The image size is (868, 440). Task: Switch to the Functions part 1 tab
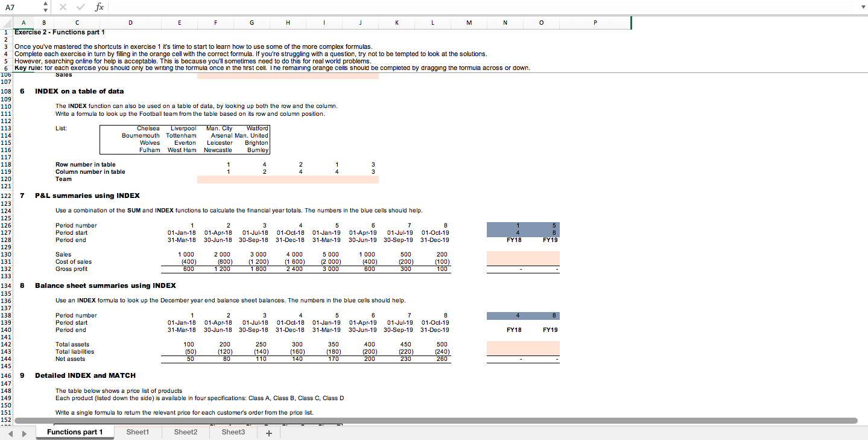(x=75, y=432)
